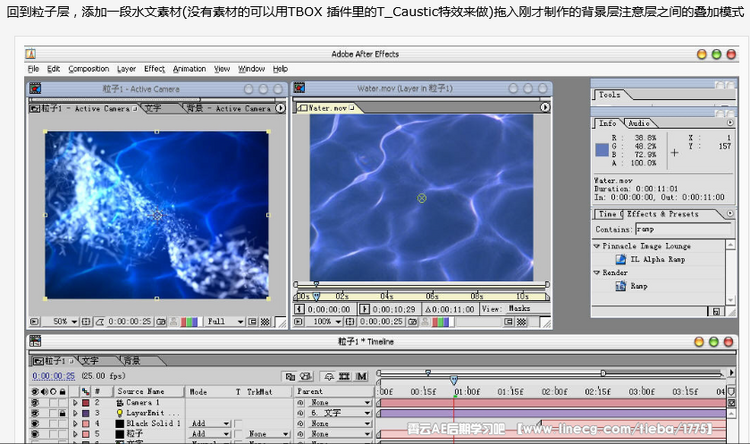
Task: Collapse Pinnacle Image Lounge effects category
Action: [x=597, y=246]
